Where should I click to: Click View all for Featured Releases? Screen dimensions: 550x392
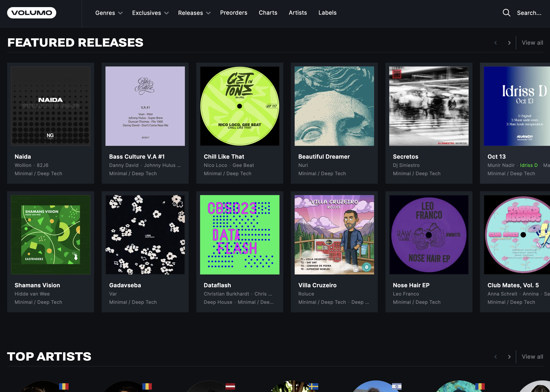(532, 43)
